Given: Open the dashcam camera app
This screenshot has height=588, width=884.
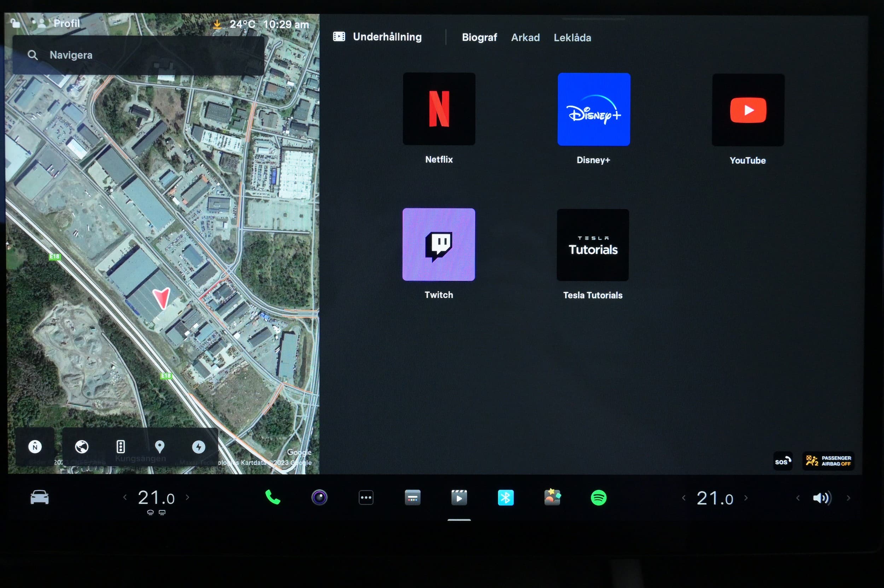Looking at the screenshot, I should tap(319, 497).
